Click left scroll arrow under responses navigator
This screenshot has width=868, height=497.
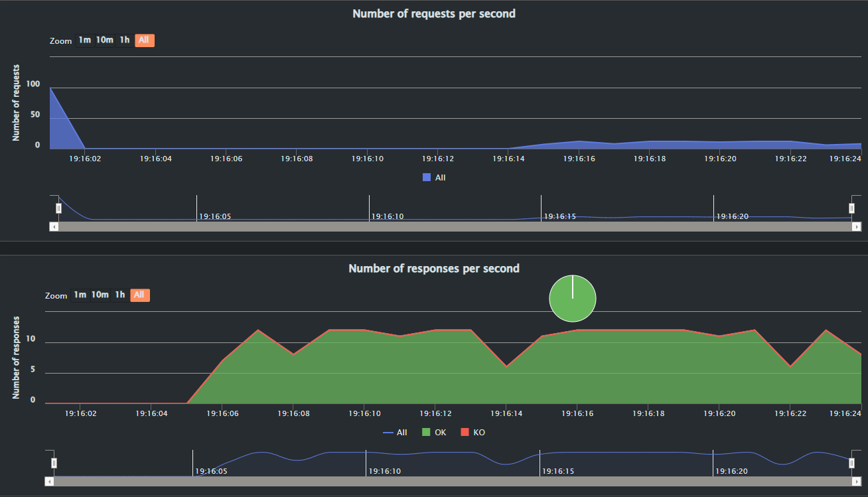[49, 481]
